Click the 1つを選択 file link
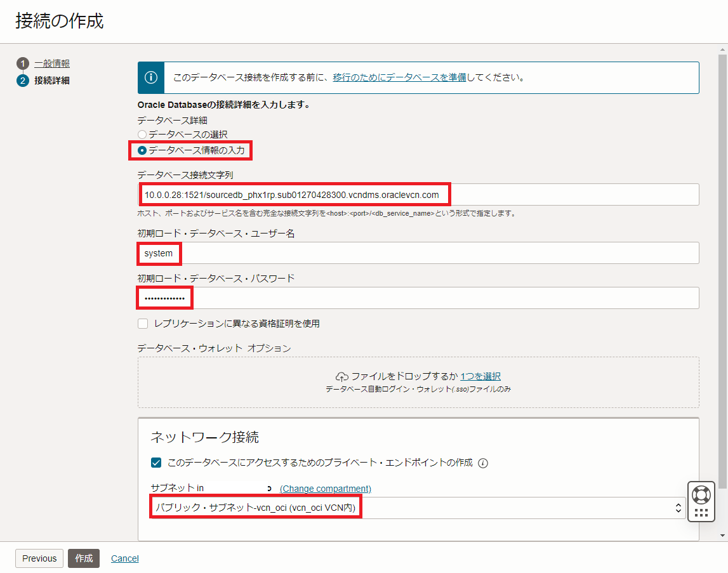728x573 pixels. tap(480, 376)
